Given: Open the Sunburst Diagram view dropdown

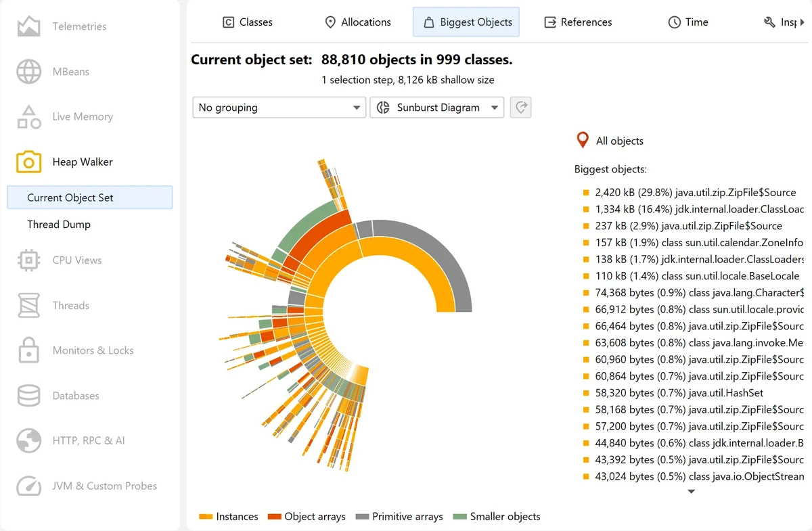Looking at the screenshot, I should [x=437, y=108].
